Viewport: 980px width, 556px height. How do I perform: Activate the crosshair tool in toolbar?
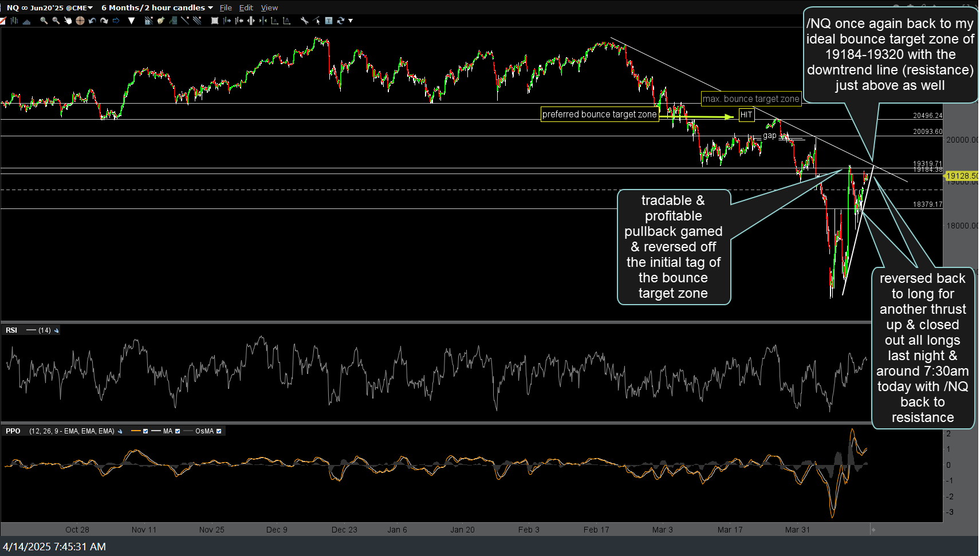pos(80,21)
